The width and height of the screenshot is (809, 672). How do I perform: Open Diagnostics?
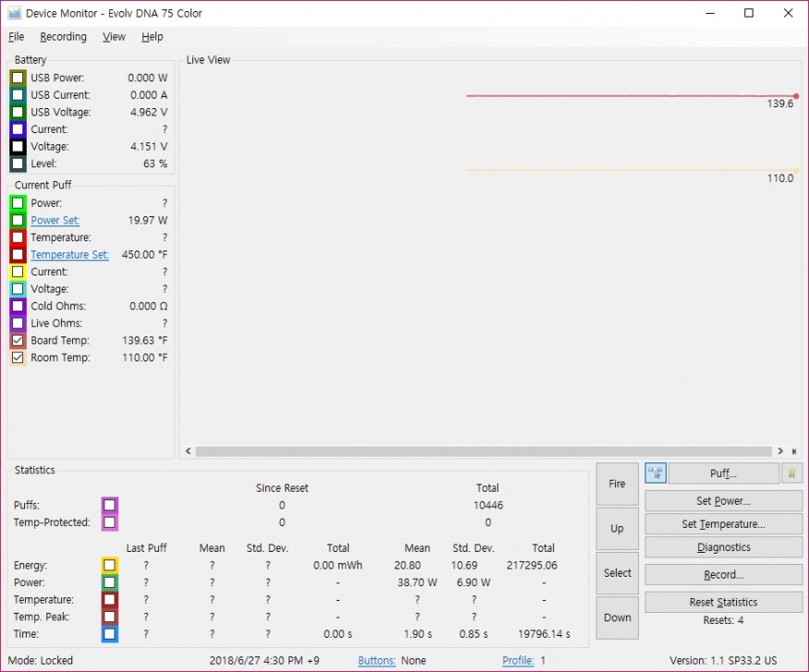tap(723, 547)
